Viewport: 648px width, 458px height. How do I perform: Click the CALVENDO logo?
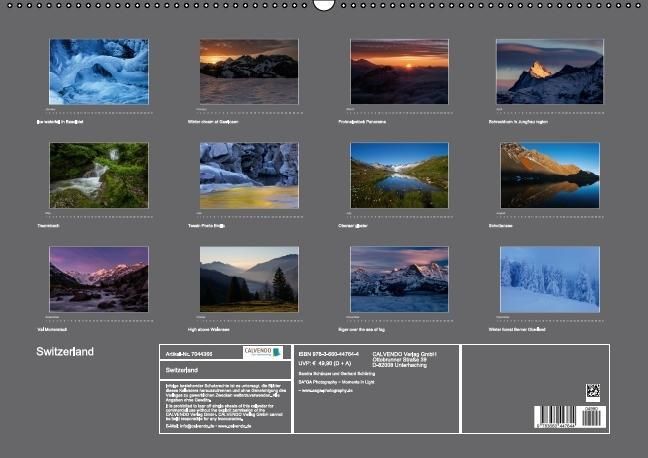pos(263,353)
